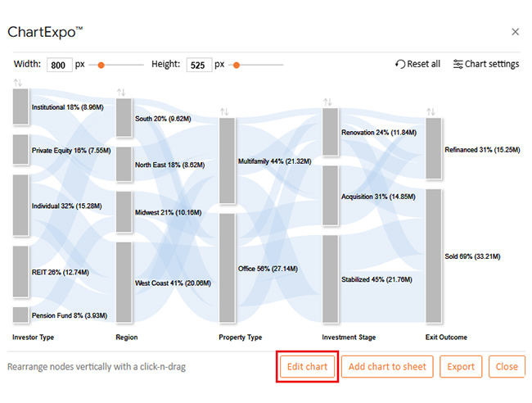The image size is (532, 403).
Task: Close the ChartExpo dialog with X
Action: click(x=515, y=32)
